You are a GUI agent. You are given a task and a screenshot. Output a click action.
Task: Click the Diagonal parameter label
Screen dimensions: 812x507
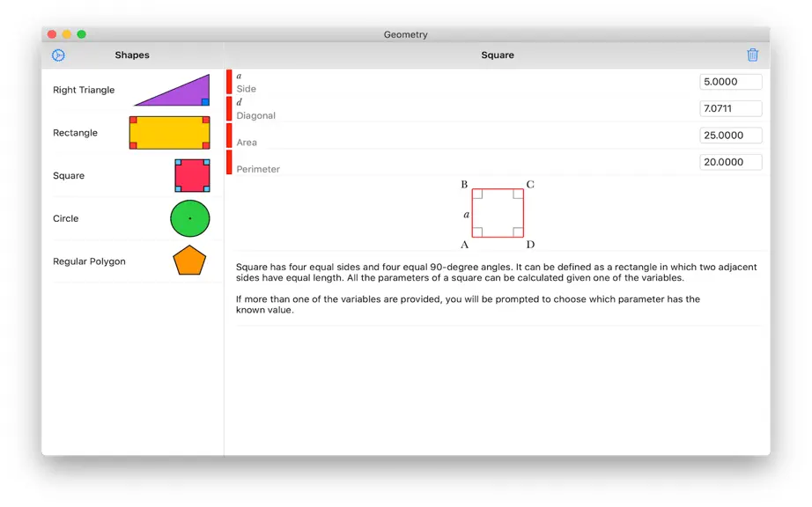[x=255, y=116]
